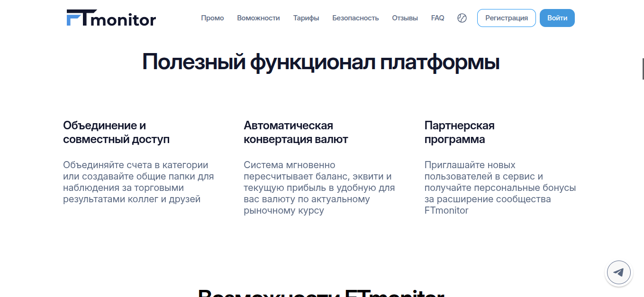The image size is (644, 297).
Task: Click the Регистрация button
Action: [x=507, y=18]
